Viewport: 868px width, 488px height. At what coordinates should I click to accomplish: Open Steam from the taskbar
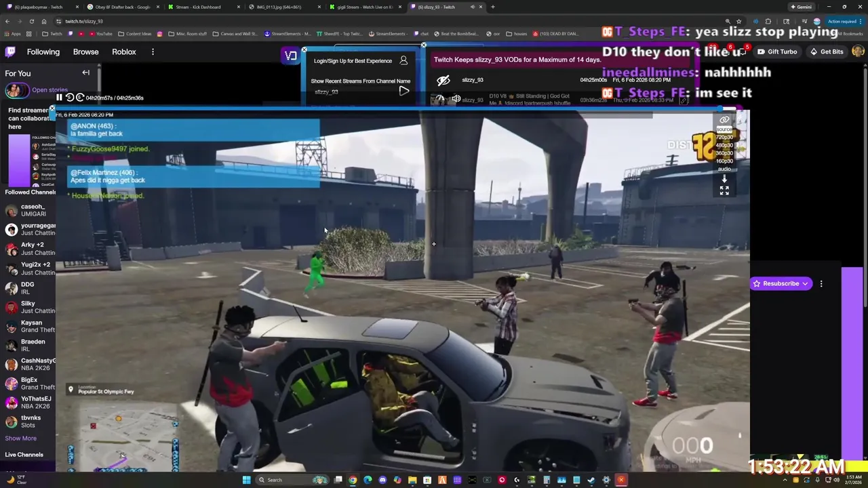pos(591,480)
